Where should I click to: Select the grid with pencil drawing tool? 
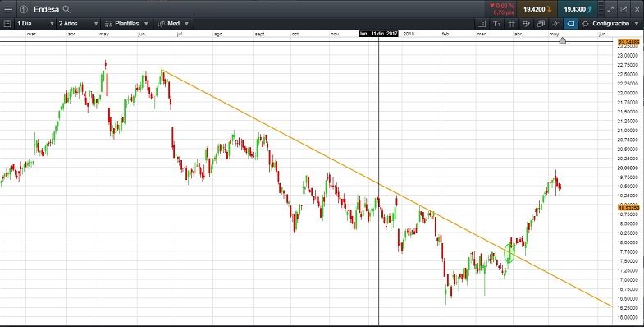[526, 24]
